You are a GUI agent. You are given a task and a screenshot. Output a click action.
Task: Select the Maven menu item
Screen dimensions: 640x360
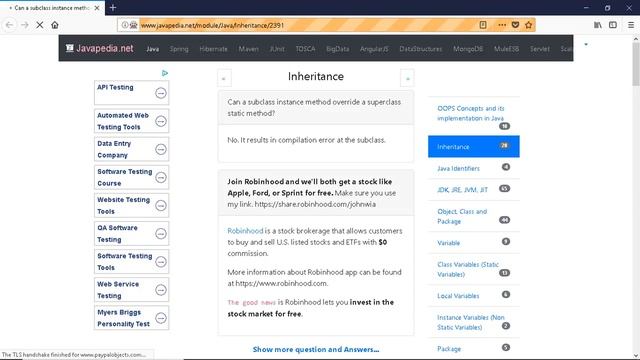point(249,49)
